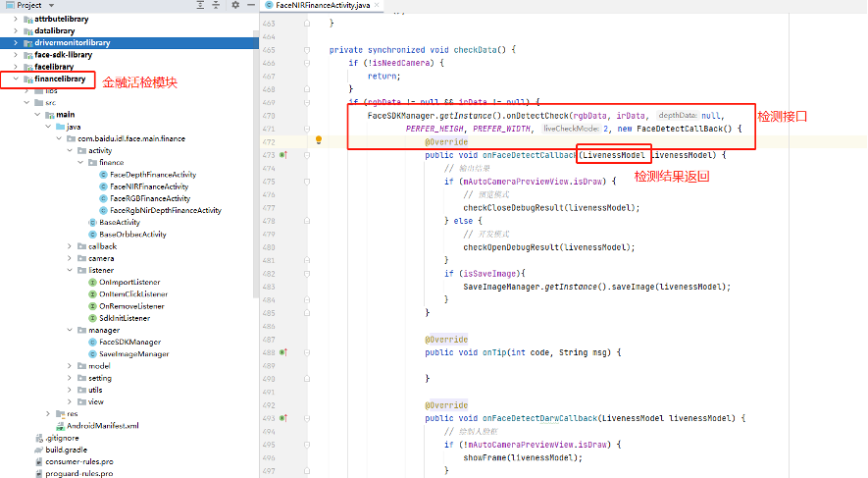Viewport: 868px width, 478px height.
Task: Open proguard-rules.pro file
Action: click(79, 473)
